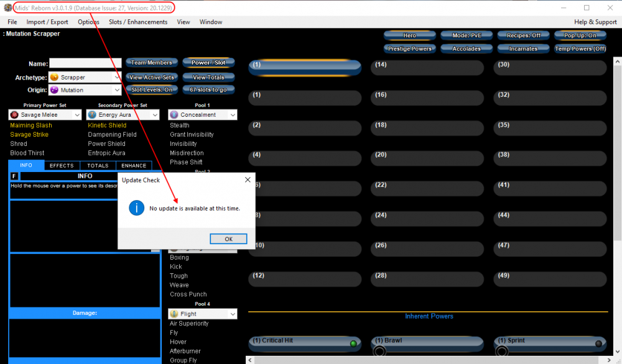Toggle the Pop-Up: On button

coord(580,35)
